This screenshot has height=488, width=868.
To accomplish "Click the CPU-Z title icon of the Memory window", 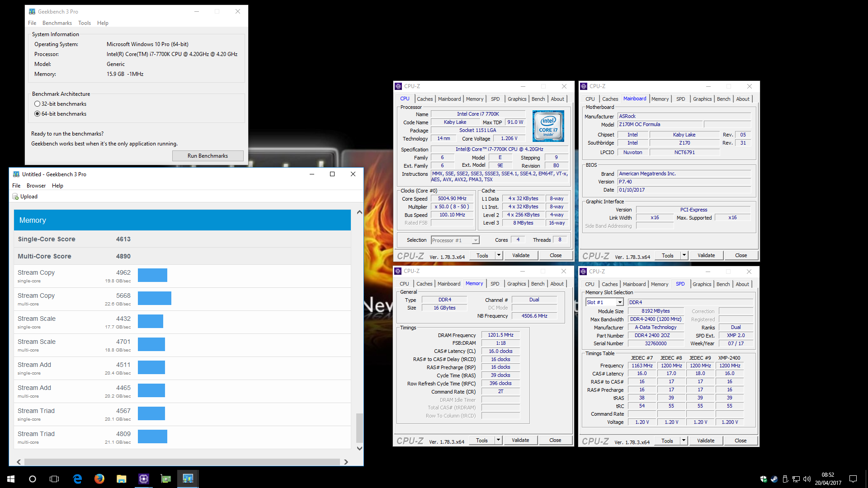I will 398,271.
